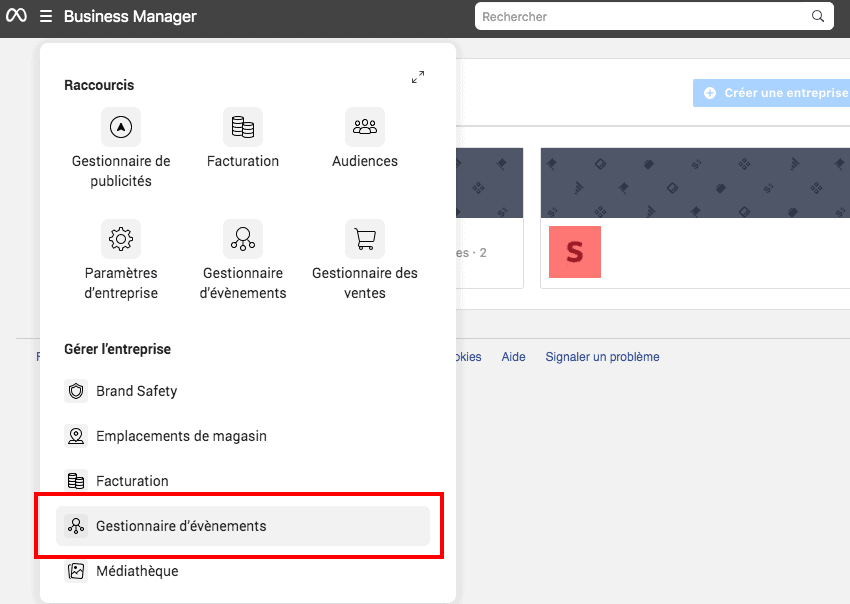Open the Facturation shortcut icon
This screenshot has height=604, width=850.
pos(243,127)
